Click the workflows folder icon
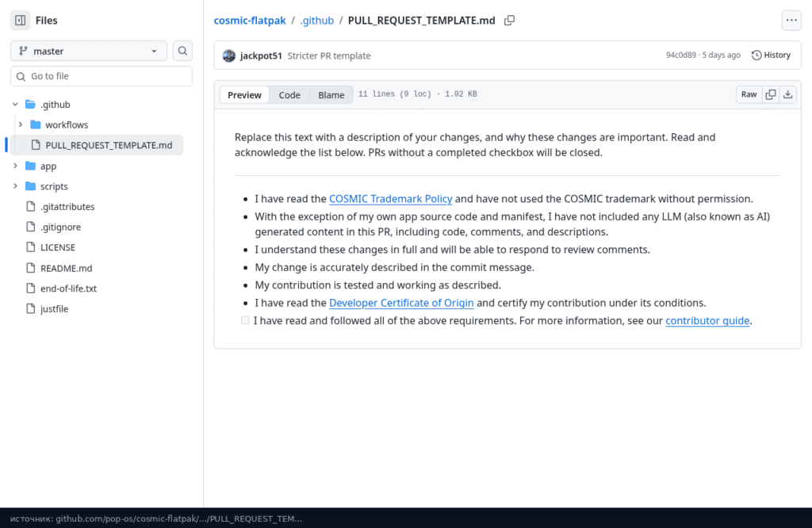Screen dimensions: 812x528 point(35,124)
